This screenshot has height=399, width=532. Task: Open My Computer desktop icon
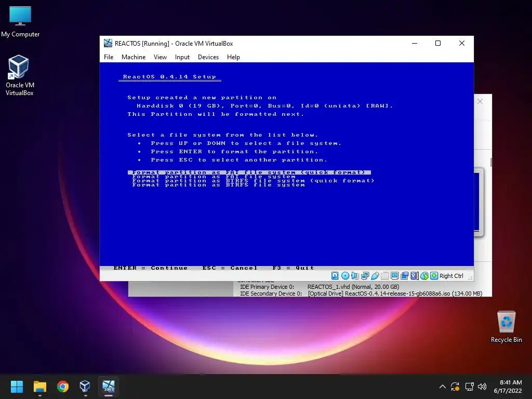(20, 21)
